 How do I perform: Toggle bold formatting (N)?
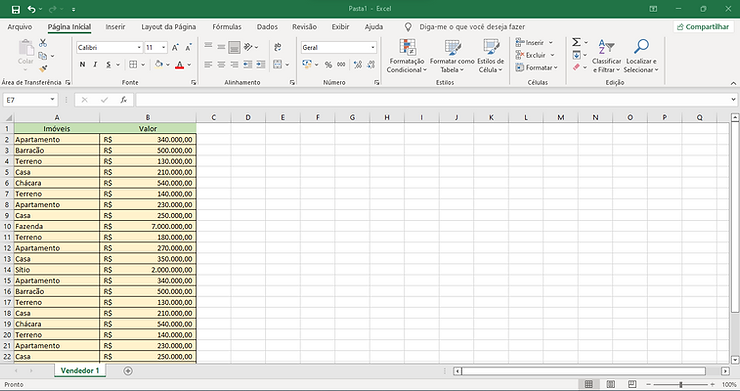click(x=83, y=65)
